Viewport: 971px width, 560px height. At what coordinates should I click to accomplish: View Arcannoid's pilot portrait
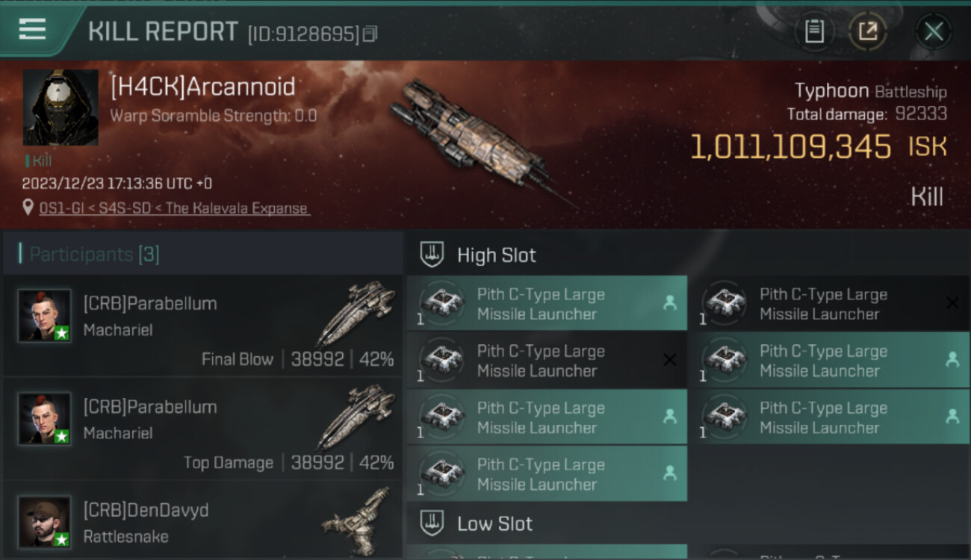(x=61, y=108)
